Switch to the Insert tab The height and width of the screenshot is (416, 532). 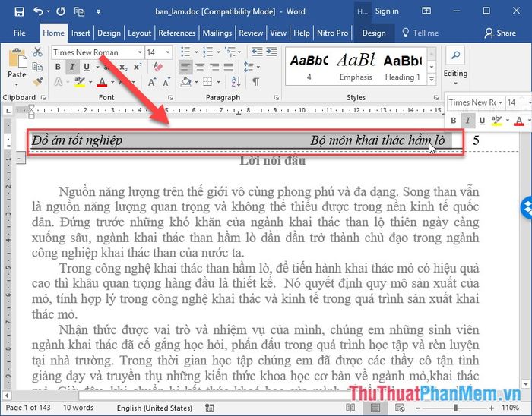point(81,33)
